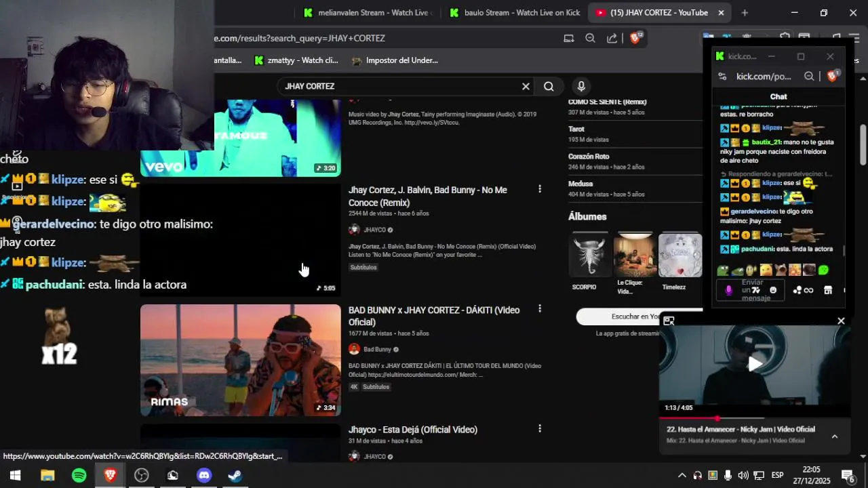The width and height of the screenshot is (868, 488).
Task: Open OBS Studio from taskbar
Action: tap(141, 475)
